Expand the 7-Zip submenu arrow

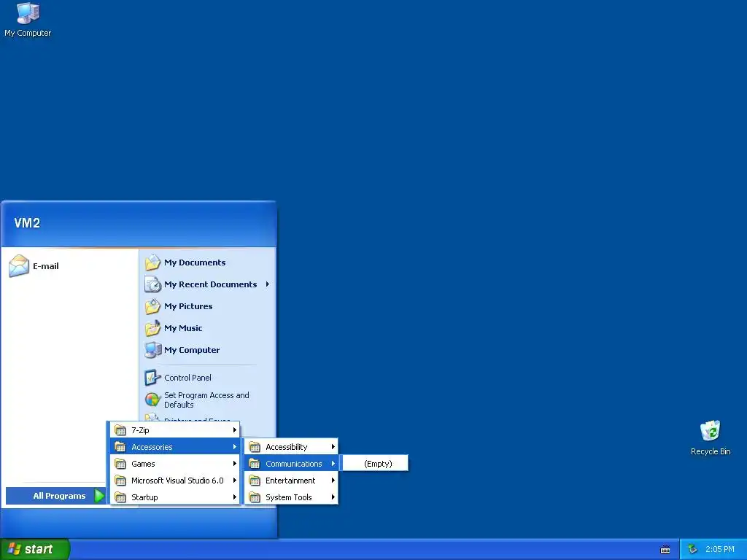(x=234, y=430)
